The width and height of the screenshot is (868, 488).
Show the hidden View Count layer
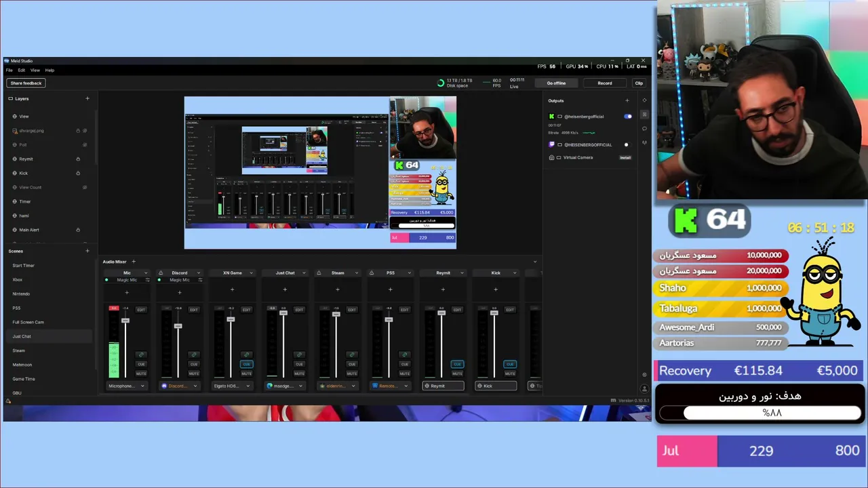85,187
